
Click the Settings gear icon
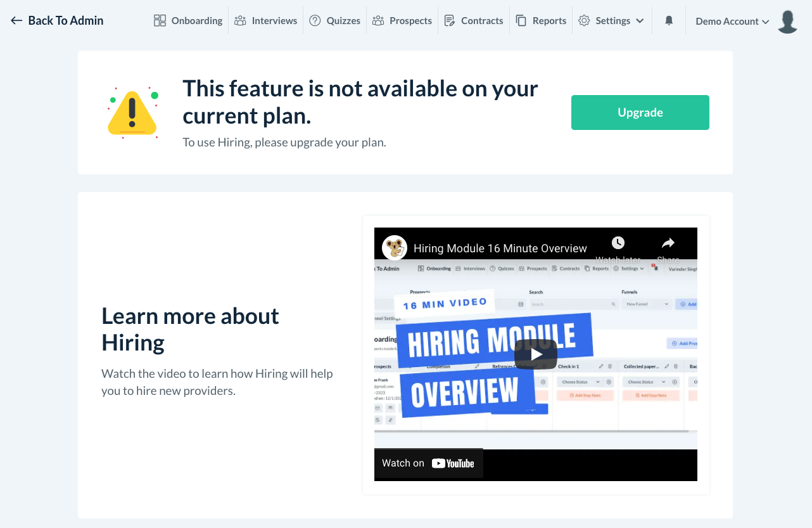click(584, 21)
